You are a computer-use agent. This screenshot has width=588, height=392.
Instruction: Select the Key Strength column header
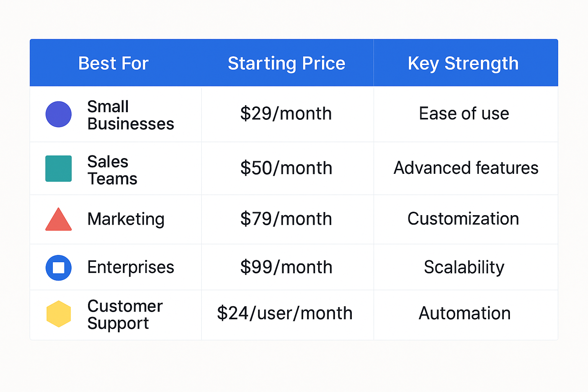(463, 63)
